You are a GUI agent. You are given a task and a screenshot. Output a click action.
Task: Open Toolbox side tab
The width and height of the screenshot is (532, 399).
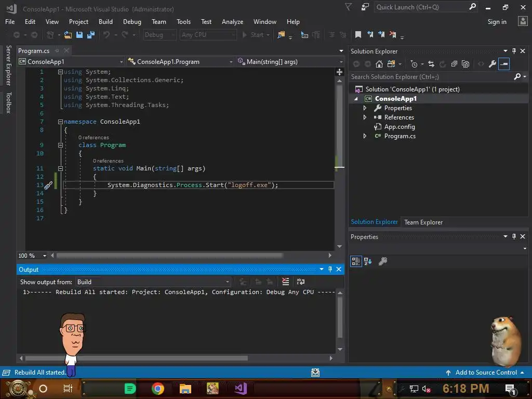coord(9,102)
